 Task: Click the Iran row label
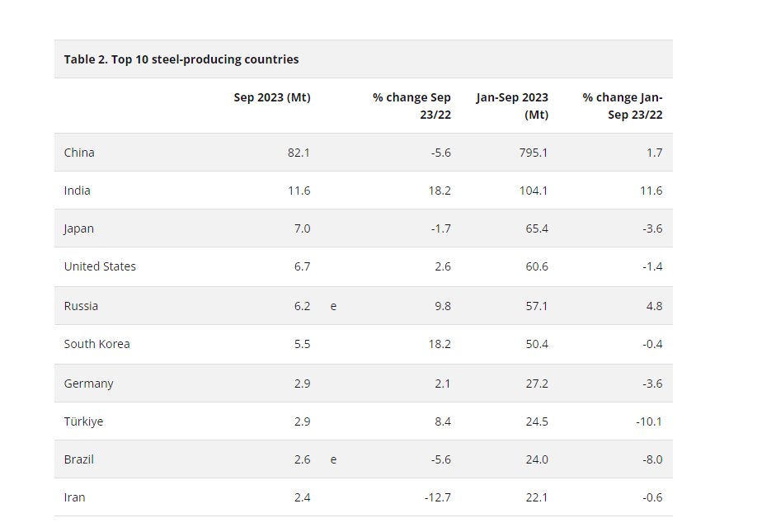pos(74,497)
